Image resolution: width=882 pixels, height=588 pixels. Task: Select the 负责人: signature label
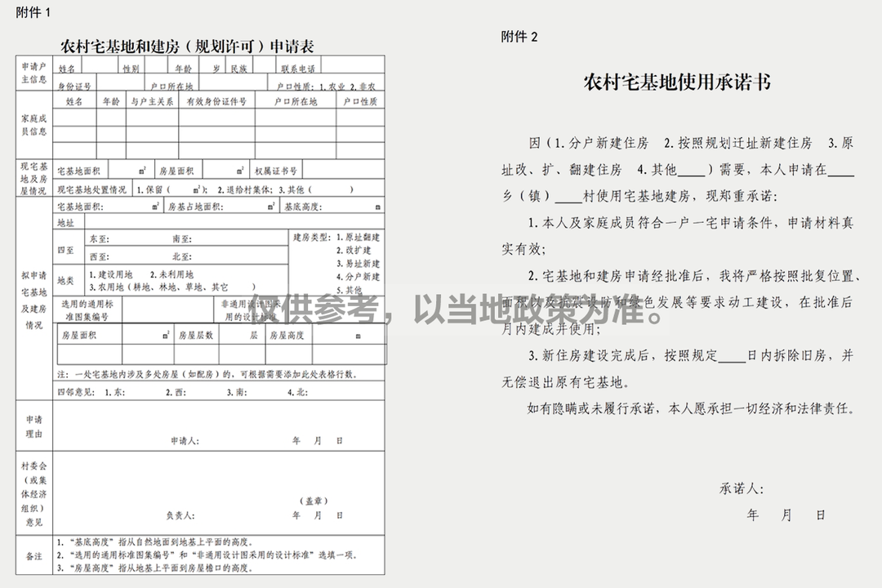pos(180,514)
